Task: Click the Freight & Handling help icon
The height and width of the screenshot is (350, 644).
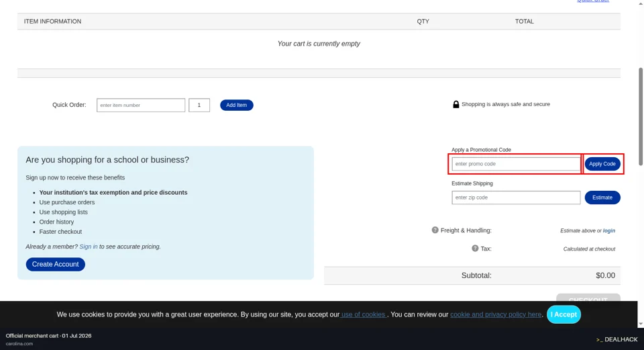Action: click(435, 230)
